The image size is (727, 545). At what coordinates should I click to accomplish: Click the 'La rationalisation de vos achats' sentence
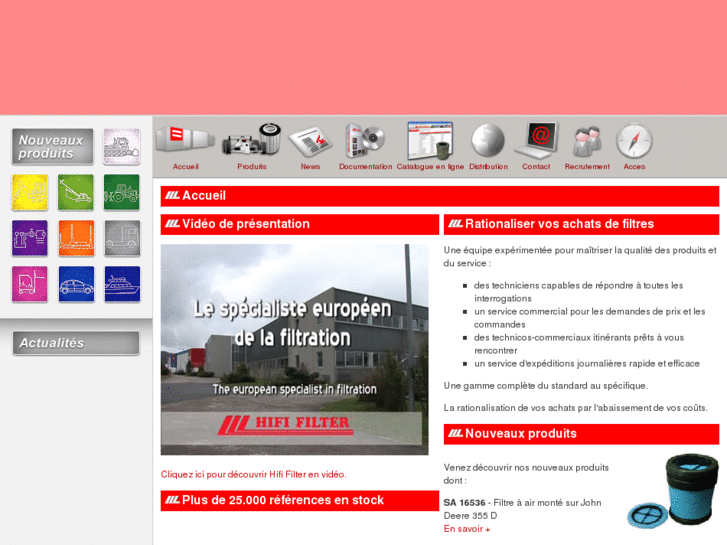(x=575, y=408)
